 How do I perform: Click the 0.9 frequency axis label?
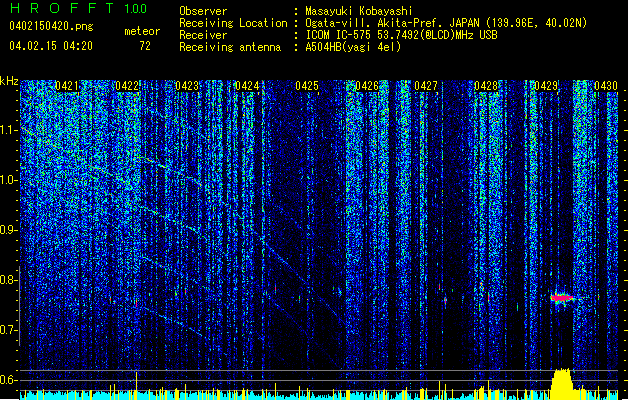click(x=8, y=230)
